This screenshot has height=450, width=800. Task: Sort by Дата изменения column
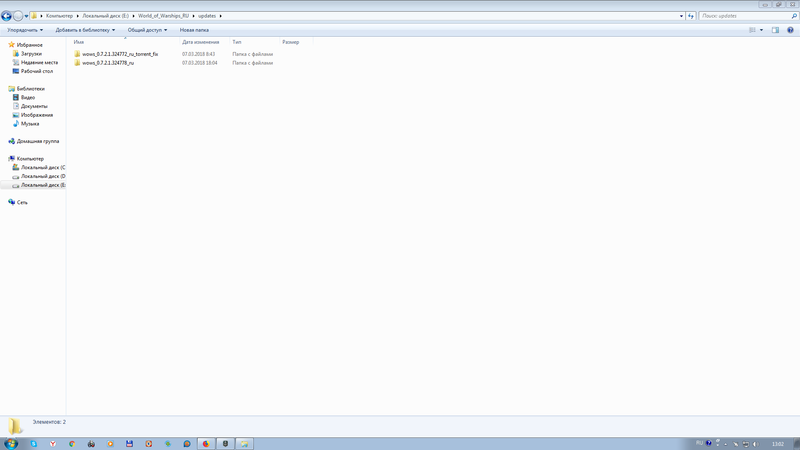pyautogui.click(x=201, y=42)
